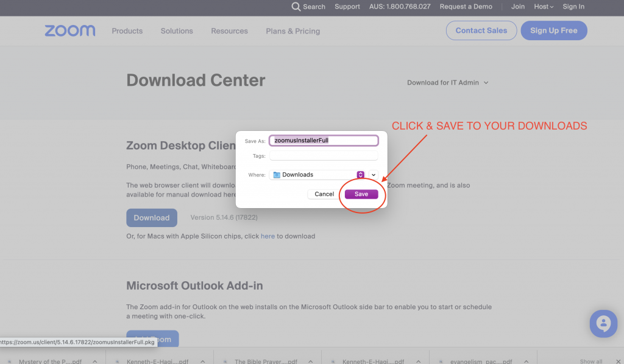Open the Solutions menu
Image resolution: width=624 pixels, height=364 pixels.
[177, 31]
